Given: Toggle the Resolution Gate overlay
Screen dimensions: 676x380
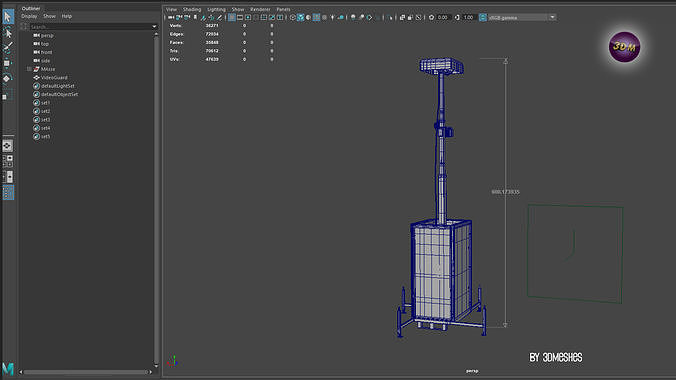Looking at the screenshot, I should [x=248, y=17].
